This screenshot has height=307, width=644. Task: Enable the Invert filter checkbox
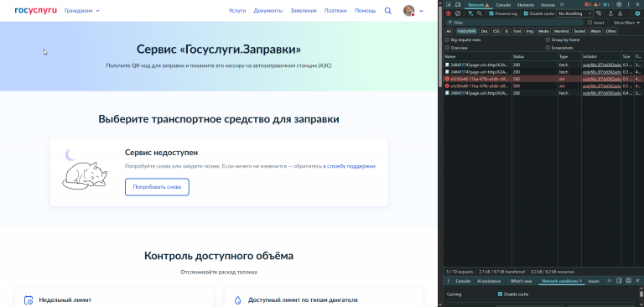point(590,23)
